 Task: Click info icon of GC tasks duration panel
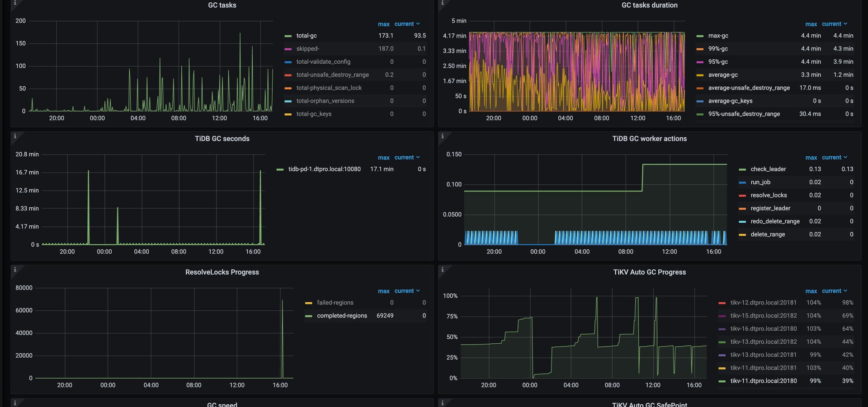(x=442, y=3)
